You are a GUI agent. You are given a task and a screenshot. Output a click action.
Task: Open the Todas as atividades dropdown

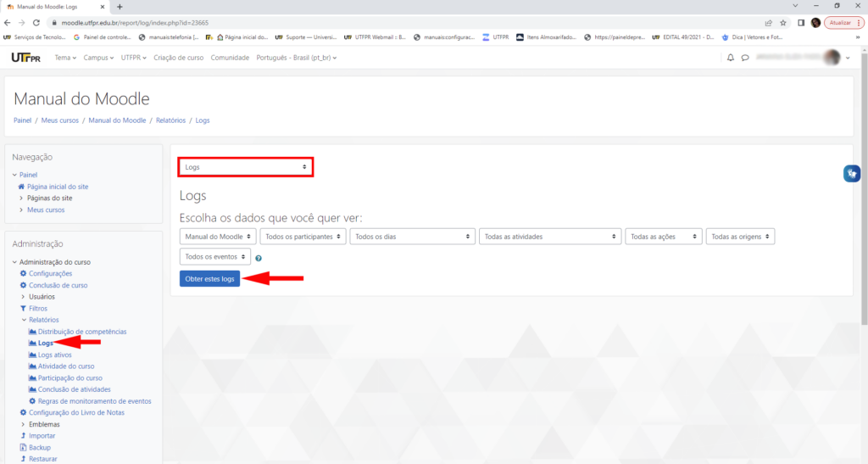(550, 237)
